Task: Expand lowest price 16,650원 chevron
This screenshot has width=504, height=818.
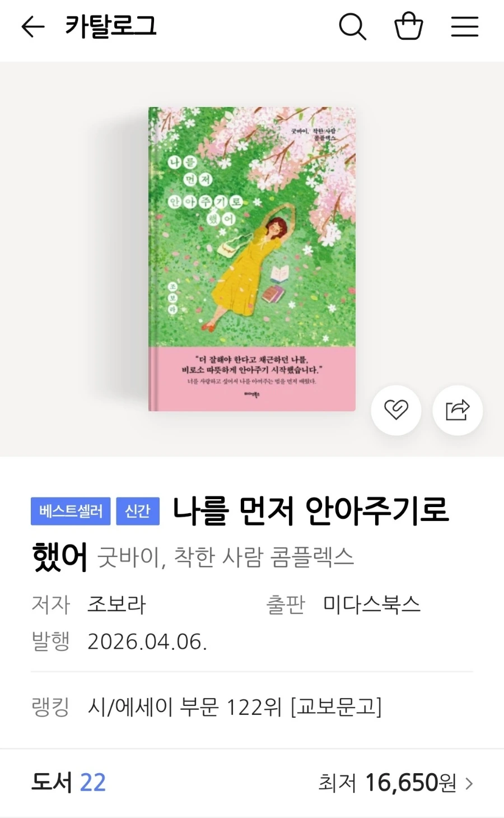Action: click(469, 783)
